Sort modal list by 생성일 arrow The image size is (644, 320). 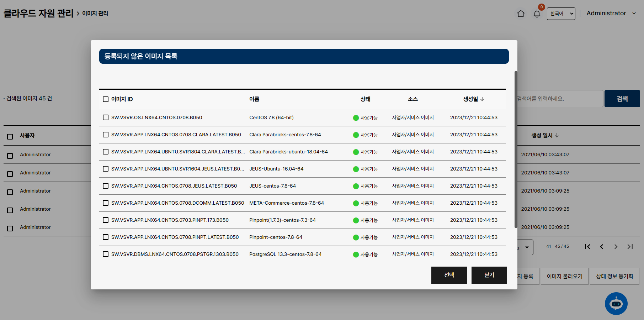tap(482, 99)
